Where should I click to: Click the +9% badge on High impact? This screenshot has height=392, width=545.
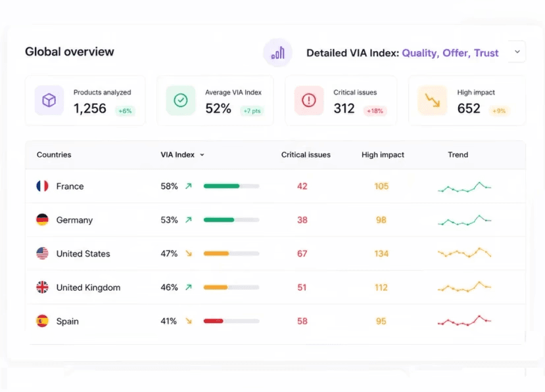(x=499, y=111)
